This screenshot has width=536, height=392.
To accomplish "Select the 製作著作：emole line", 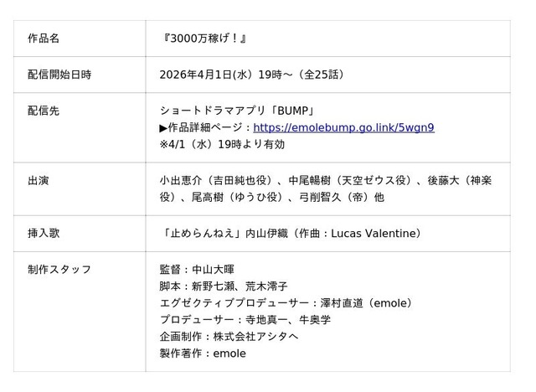I will [x=203, y=353].
